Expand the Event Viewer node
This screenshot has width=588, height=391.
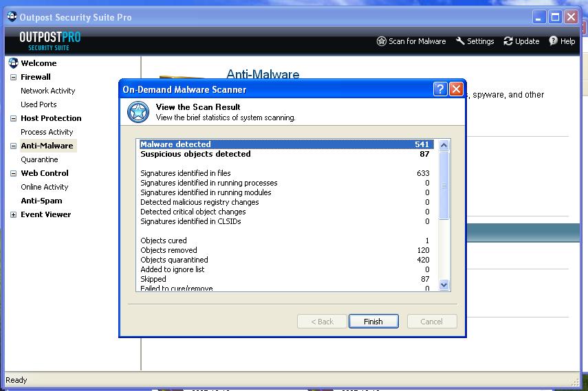(x=14, y=215)
